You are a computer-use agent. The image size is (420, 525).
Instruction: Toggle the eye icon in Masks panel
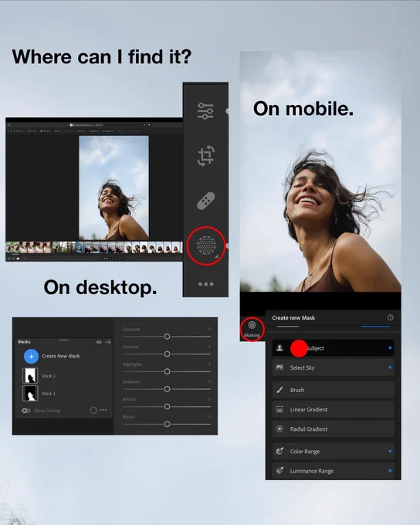[x=99, y=342]
